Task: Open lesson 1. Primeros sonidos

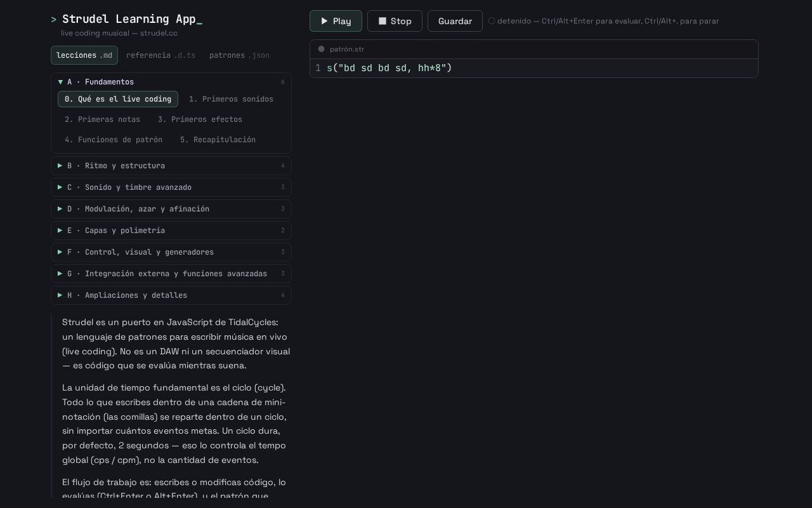Action: (x=231, y=99)
